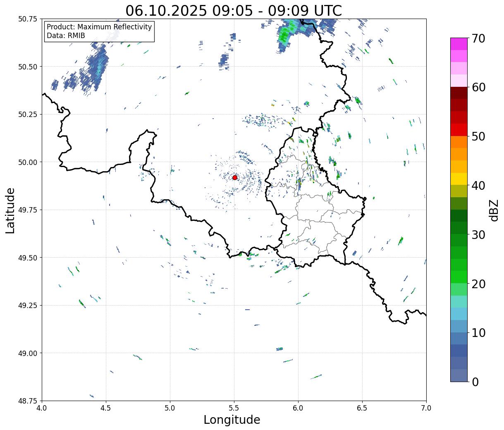Click latitude tick label 50.75

tap(28, 19)
